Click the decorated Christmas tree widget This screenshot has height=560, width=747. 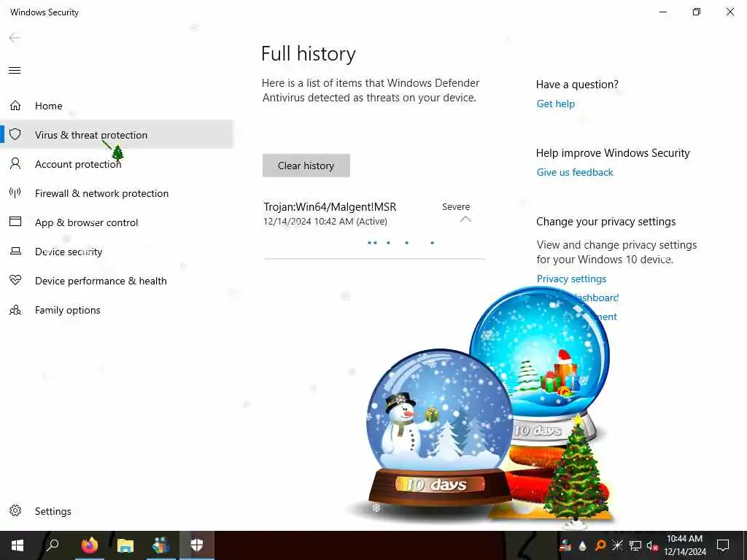click(576, 472)
